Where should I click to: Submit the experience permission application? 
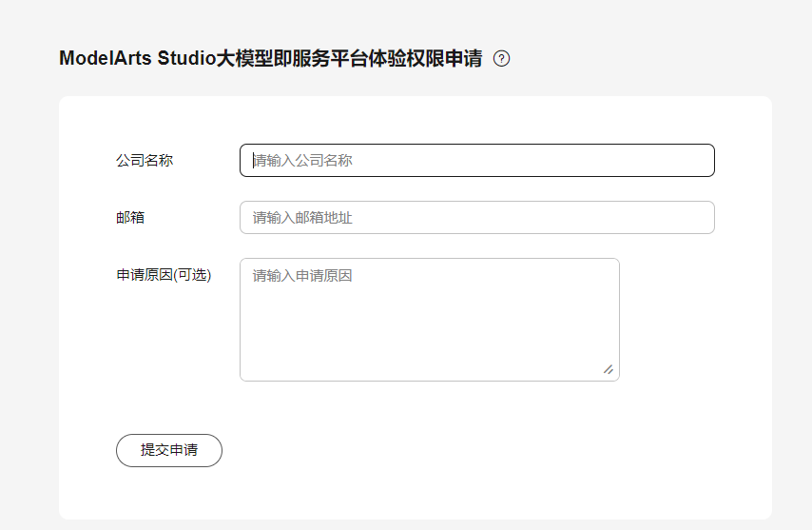[x=169, y=450]
